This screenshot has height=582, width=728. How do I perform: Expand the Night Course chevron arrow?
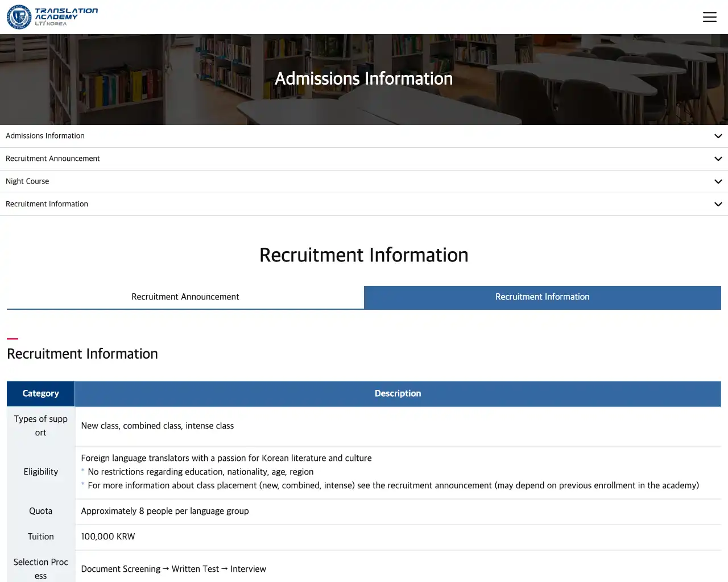(x=718, y=182)
